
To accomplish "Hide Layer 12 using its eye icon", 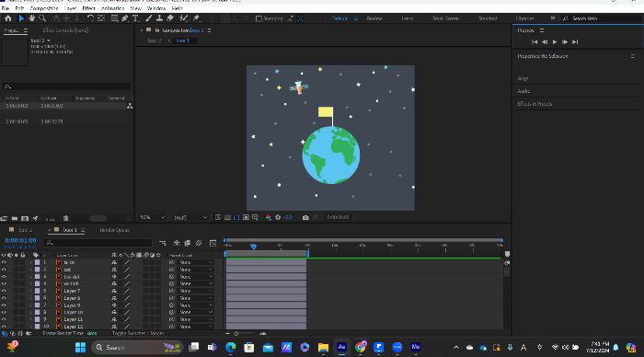I will [4, 327].
